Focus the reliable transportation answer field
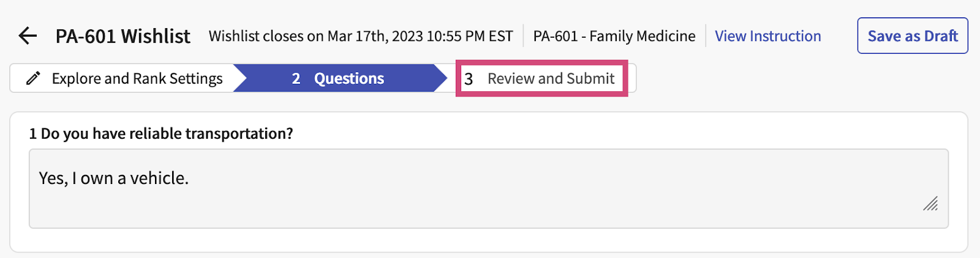The height and width of the screenshot is (258, 980). tap(488, 188)
